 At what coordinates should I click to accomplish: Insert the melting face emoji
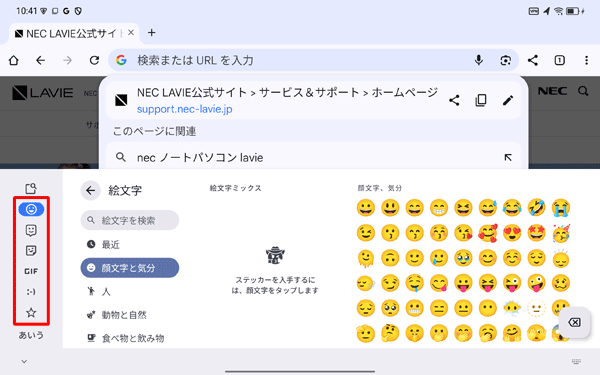(x=366, y=258)
